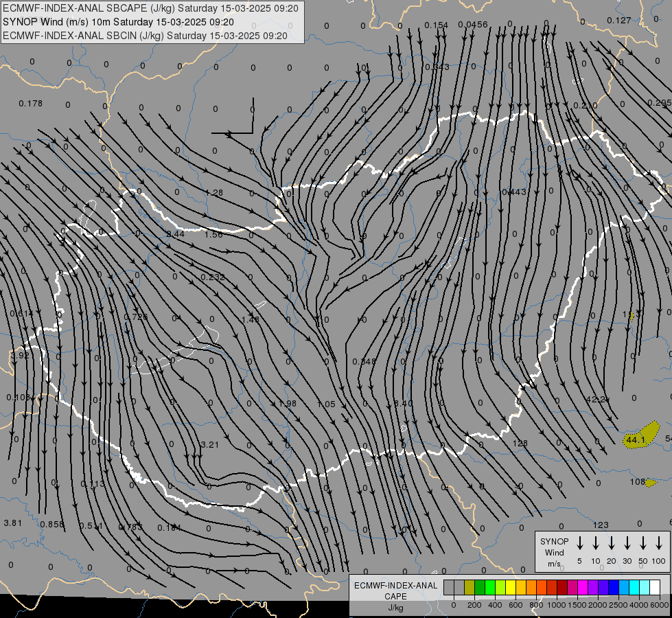Click the 3.81 value in the lower left
This screenshot has width=672, height=618.
12,523
